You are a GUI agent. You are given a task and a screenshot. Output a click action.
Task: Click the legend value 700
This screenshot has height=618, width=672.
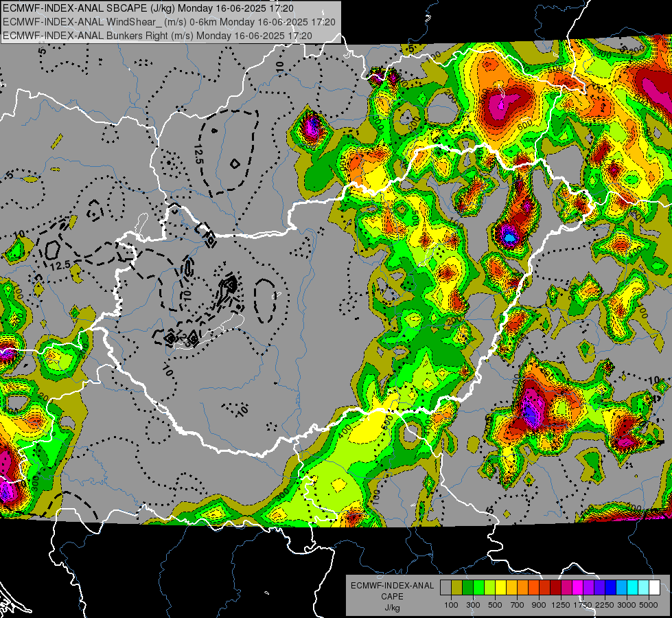(518, 605)
